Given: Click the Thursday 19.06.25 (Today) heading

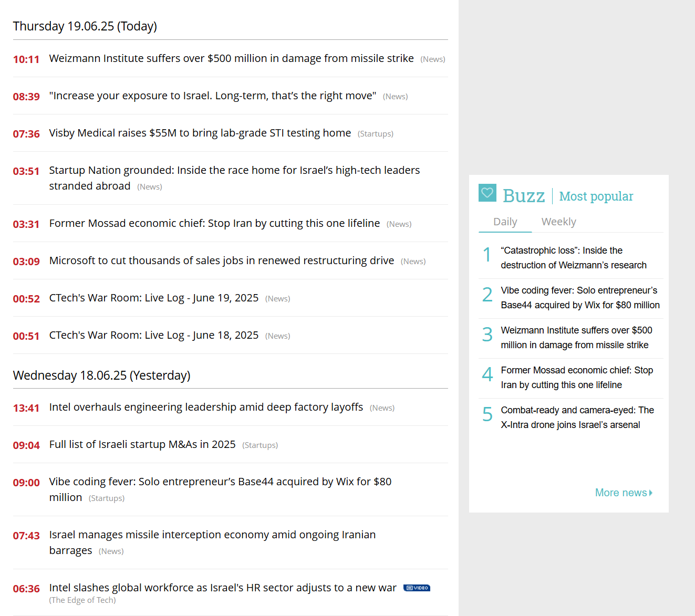Looking at the screenshot, I should point(85,26).
